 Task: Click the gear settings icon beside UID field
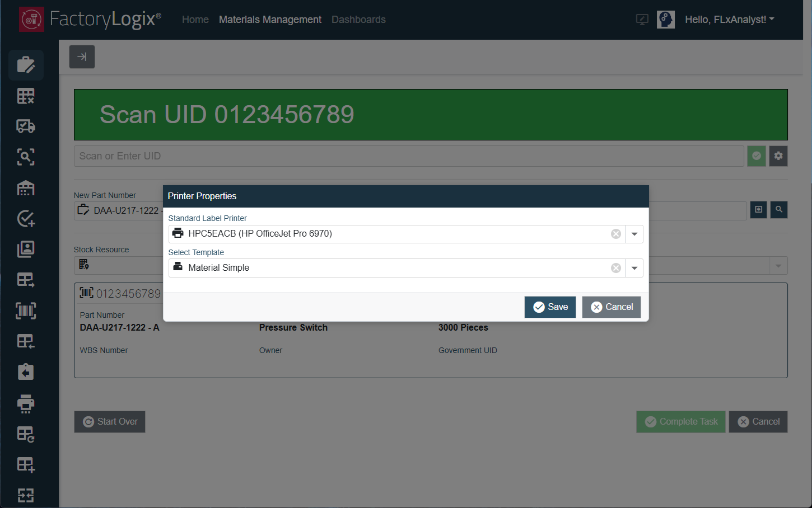778,156
